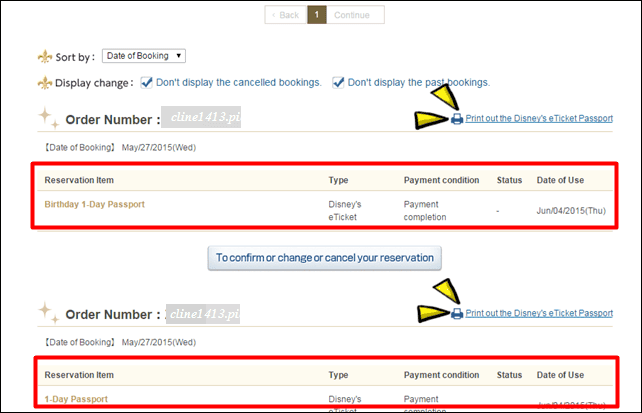
Task: Click the second Order Number heading
Action: 113,315
